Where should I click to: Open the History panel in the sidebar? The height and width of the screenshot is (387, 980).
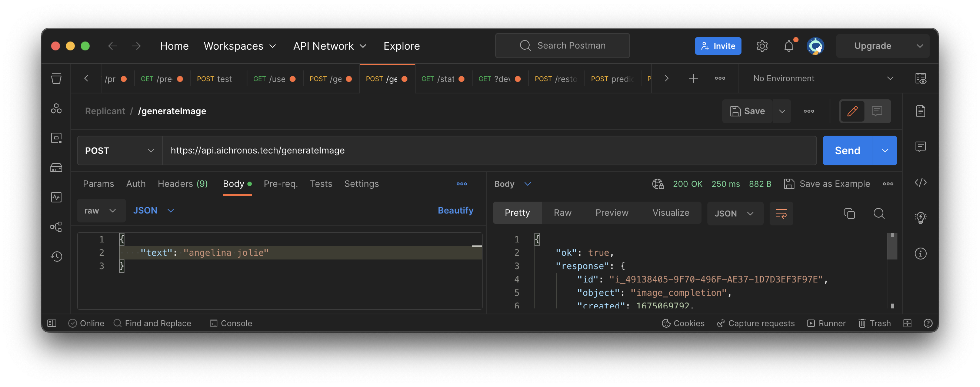tap(56, 257)
